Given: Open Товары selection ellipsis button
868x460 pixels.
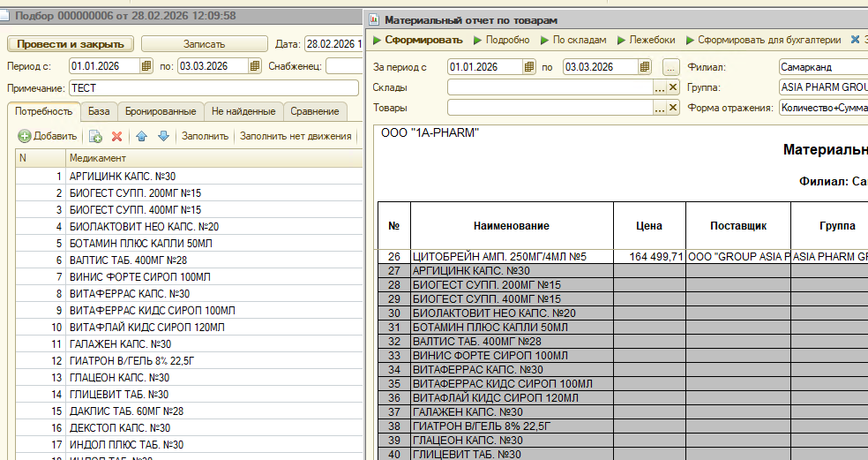Looking at the screenshot, I should point(659,108).
